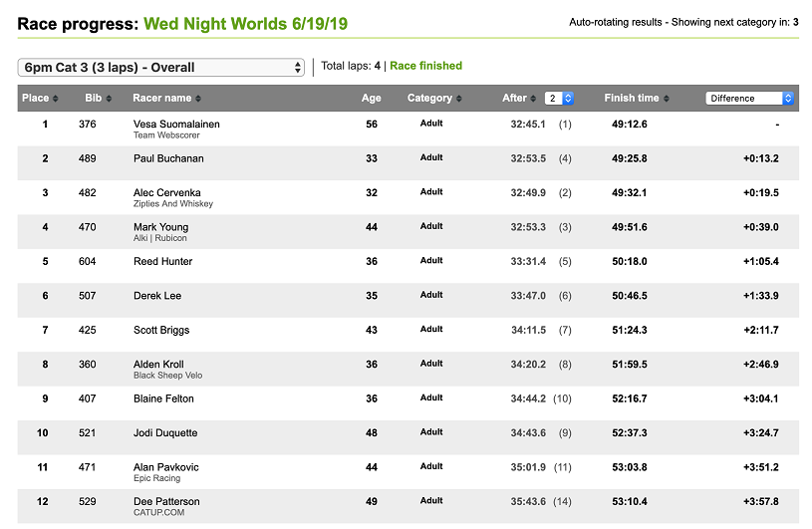Viewport: 812px width, 529px height.
Task: Click the sort arrows beside Place header
Action: [x=55, y=99]
